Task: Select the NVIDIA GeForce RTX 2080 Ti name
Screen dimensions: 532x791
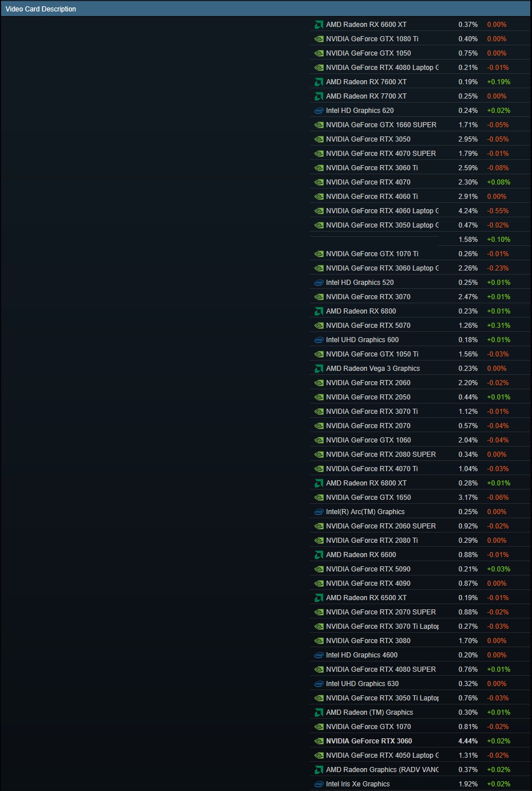Action: coord(372,541)
